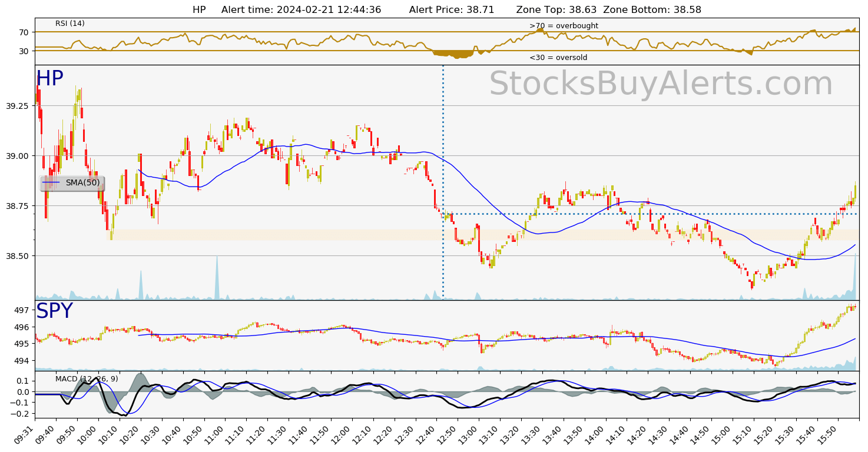Select the '>70 = overbought' annotation
Viewport: 868px width, 452px height.
(x=564, y=26)
